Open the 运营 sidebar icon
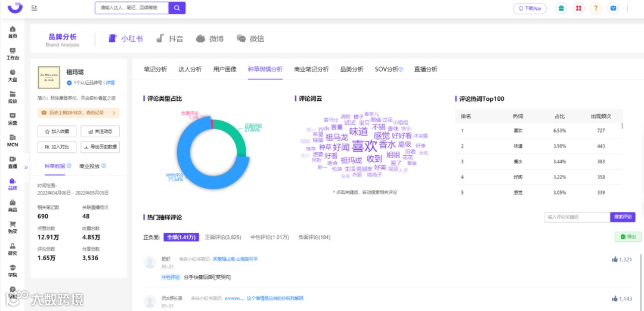 [13, 119]
